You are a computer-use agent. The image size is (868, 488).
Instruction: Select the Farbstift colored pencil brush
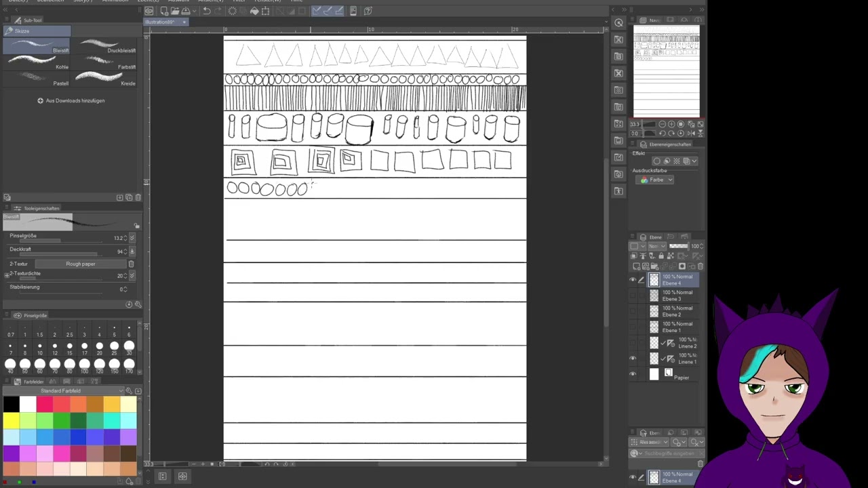tap(105, 62)
